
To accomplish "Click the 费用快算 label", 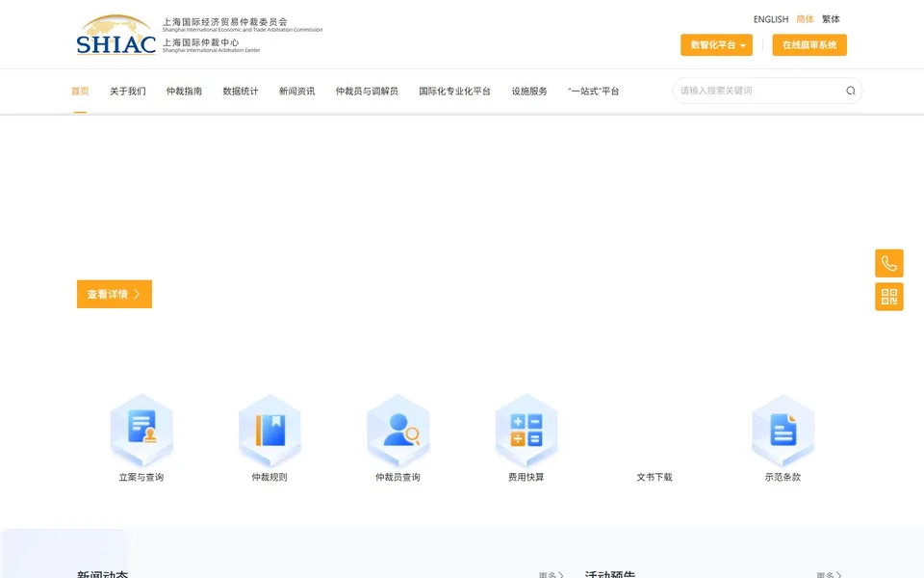I will coord(526,477).
